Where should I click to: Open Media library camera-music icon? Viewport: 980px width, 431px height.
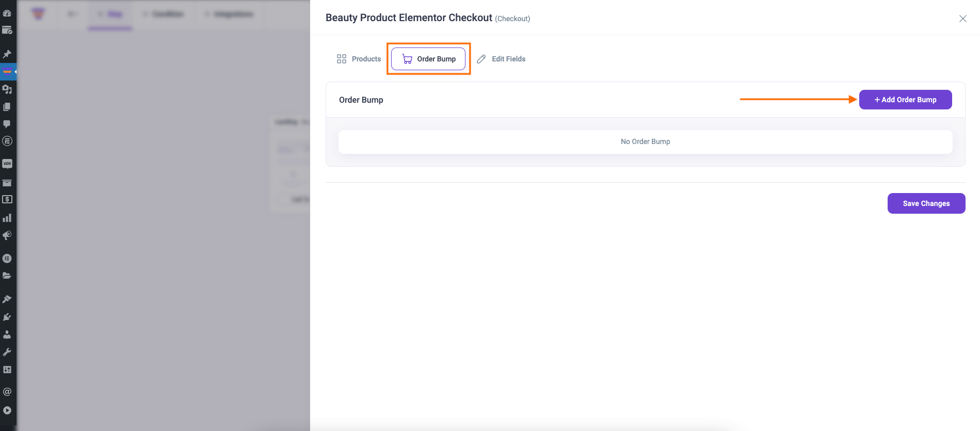(x=7, y=89)
